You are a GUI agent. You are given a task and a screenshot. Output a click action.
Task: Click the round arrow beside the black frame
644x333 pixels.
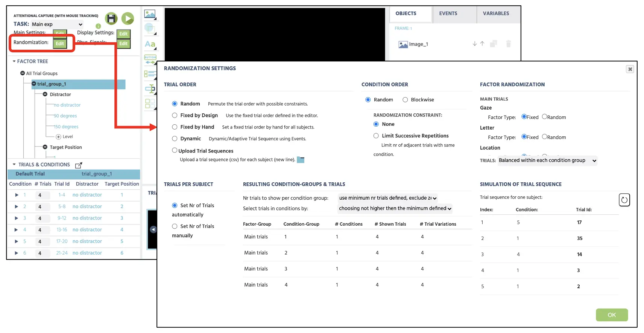153,229
